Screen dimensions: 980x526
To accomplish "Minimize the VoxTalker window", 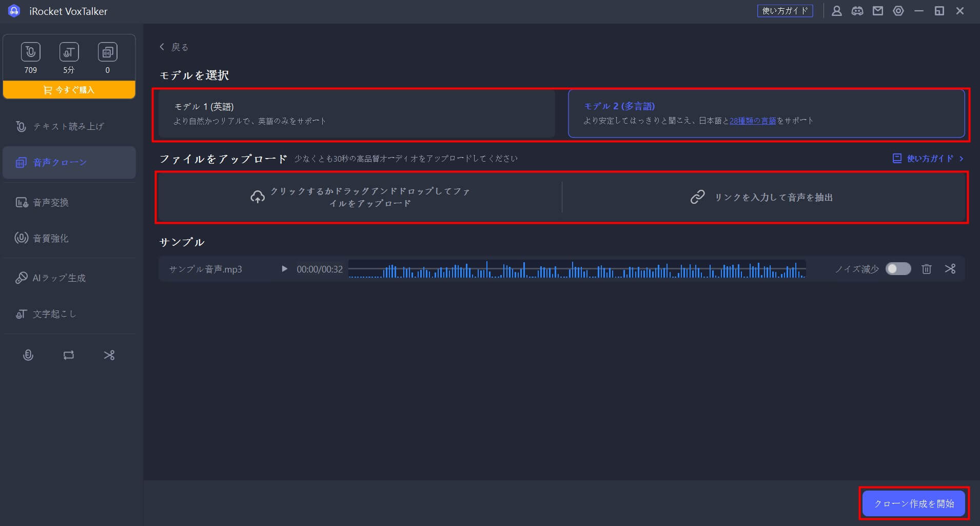I will [919, 11].
